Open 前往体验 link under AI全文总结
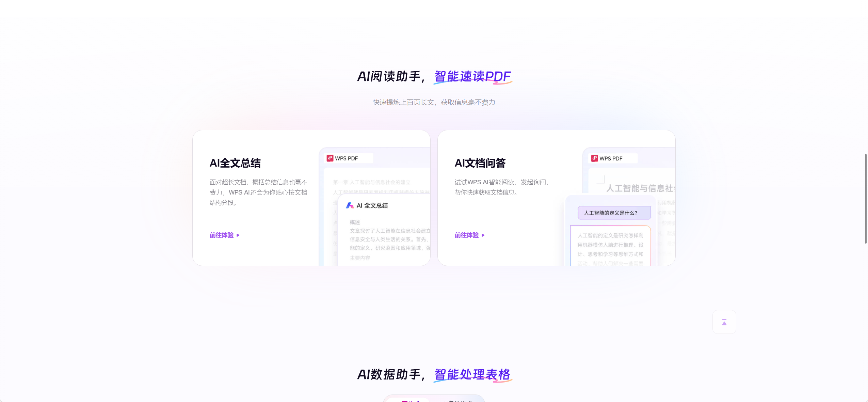868x402 pixels. pos(225,235)
